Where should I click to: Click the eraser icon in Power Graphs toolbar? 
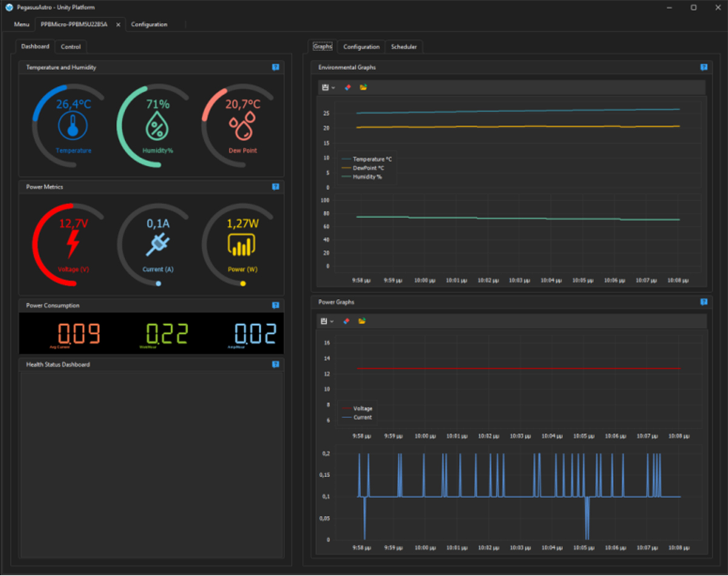(x=348, y=321)
